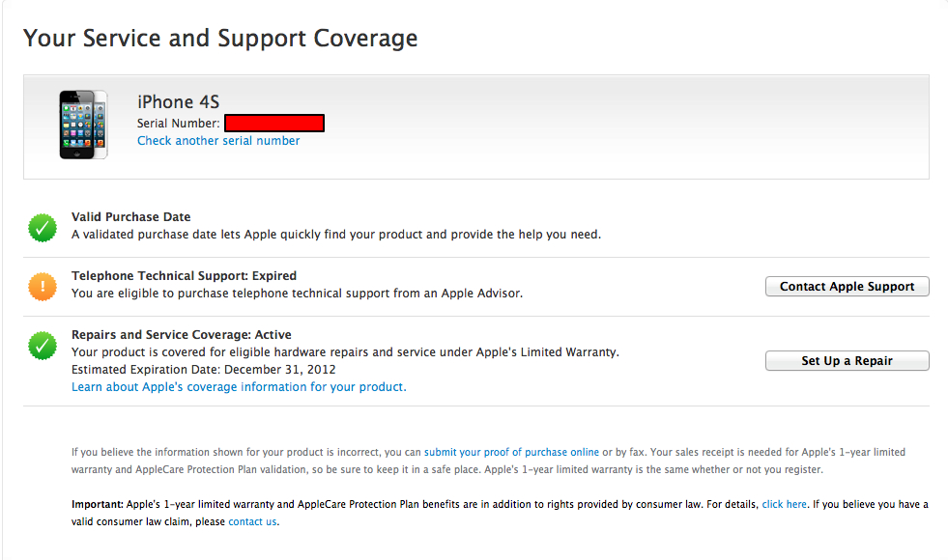
Task: Click the Valid Purchase Date heading
Action: [x=130, y=217]
